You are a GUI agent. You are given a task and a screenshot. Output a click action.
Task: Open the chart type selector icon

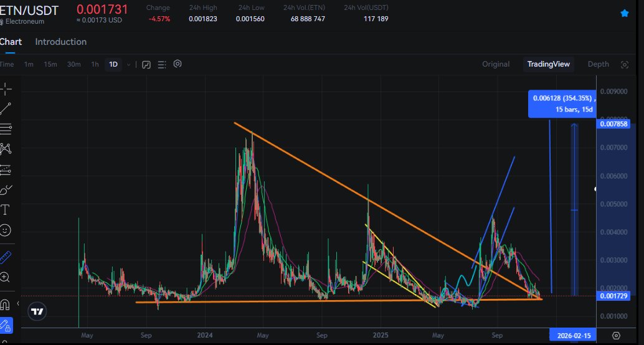point(146,65)
